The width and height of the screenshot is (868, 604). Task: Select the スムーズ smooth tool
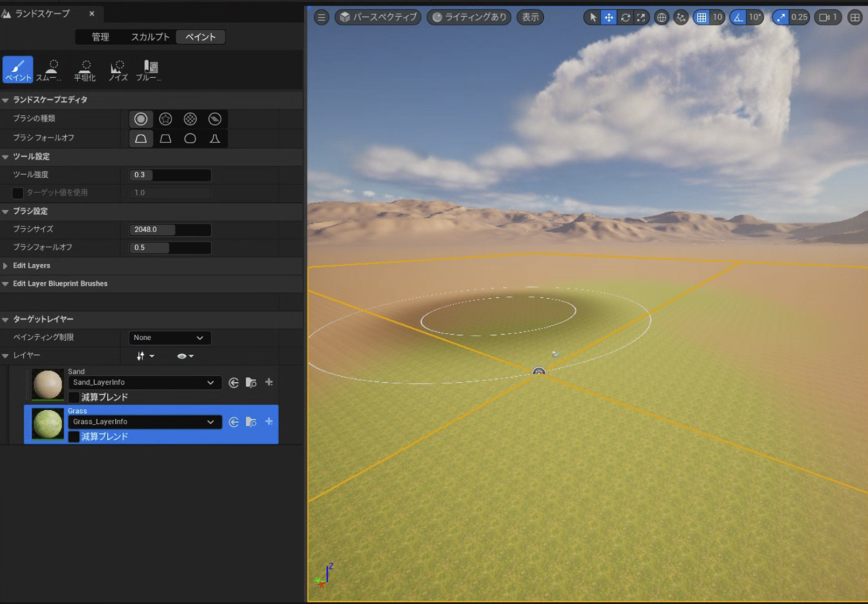(50, 70)
